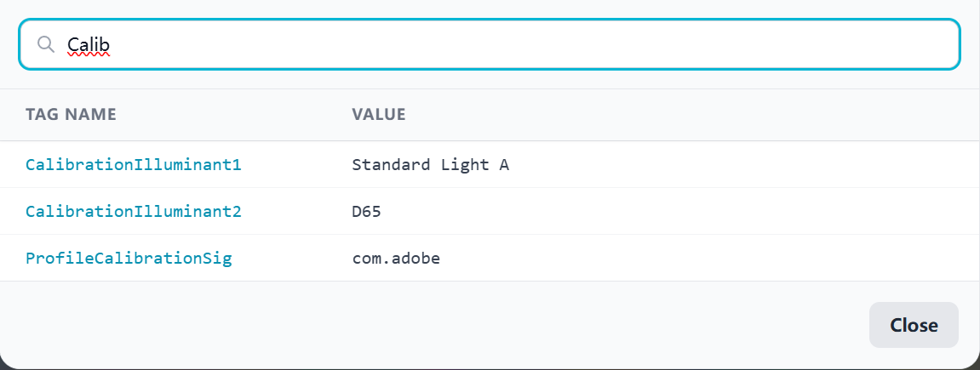Select the "com.adobe" value text
This screenshot has width=980, height=370.
pos(396,259)
